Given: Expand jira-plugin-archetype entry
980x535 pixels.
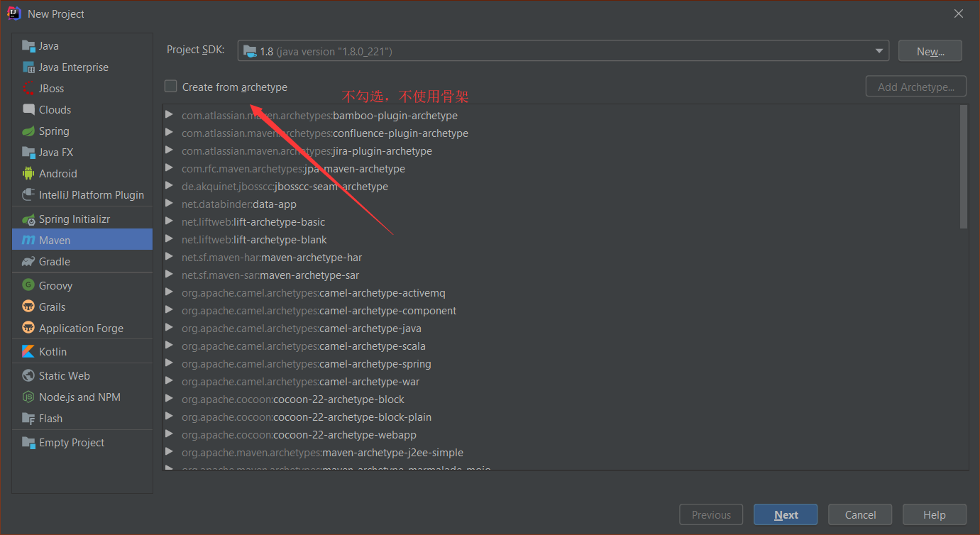Looking at the screenshot, I should click(169, 150).
